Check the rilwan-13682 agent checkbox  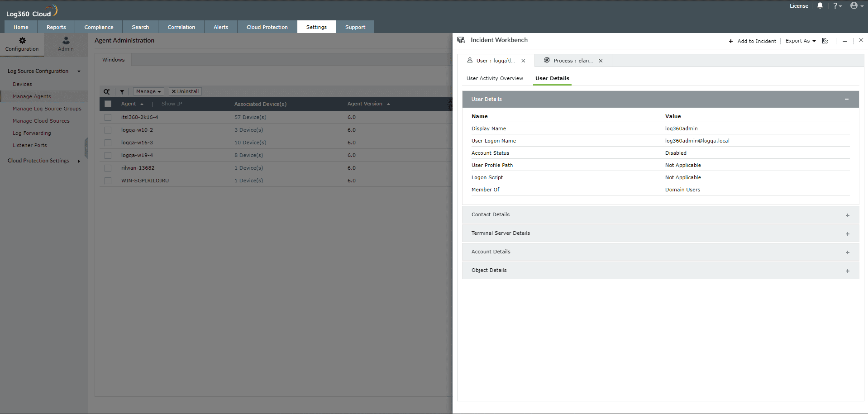[108, 168]
